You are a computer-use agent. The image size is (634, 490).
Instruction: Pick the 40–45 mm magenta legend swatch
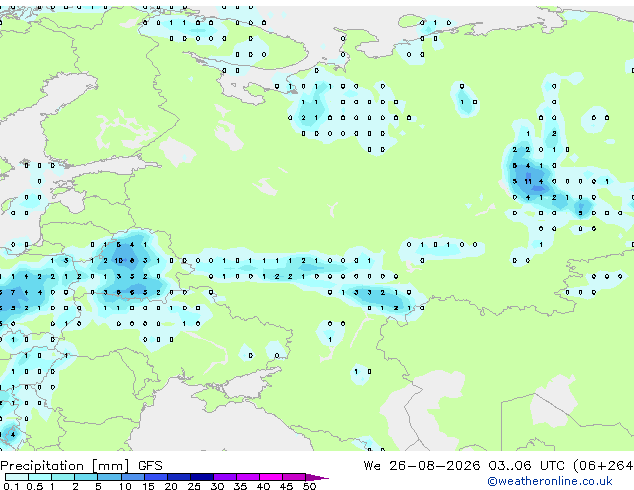(x=271, y=477)
